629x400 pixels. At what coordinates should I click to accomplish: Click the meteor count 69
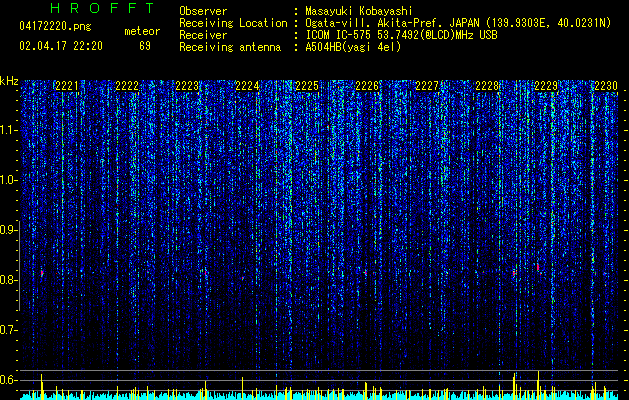click(x=145, y=46)
